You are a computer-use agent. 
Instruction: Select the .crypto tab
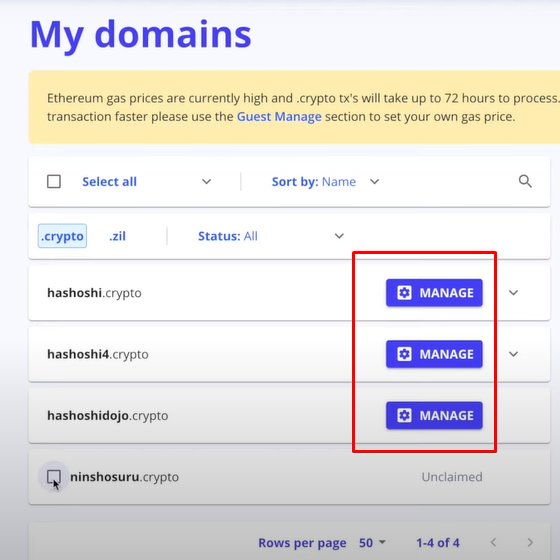point(62,236)
